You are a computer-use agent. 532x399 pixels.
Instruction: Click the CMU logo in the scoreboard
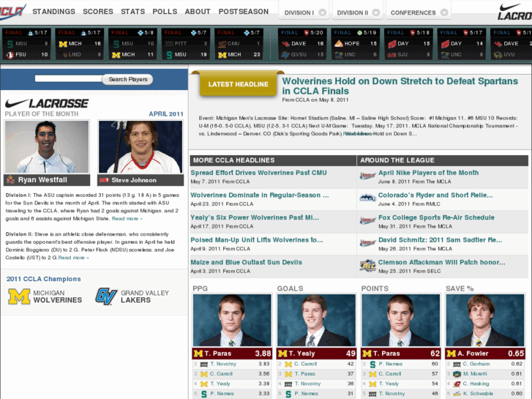pyautogui.click(x=222, y=44)
